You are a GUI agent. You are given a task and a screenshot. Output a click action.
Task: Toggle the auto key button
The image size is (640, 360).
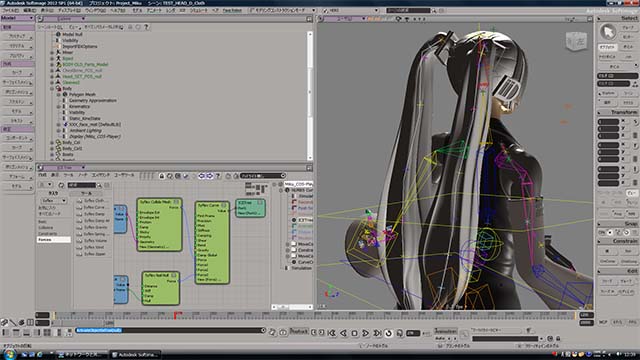click(440, 339)
